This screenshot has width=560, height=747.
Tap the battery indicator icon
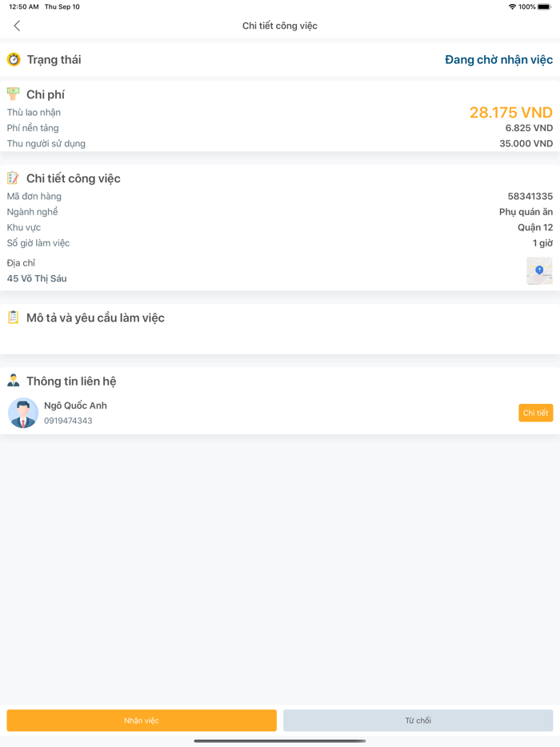(x=545, y=6)
